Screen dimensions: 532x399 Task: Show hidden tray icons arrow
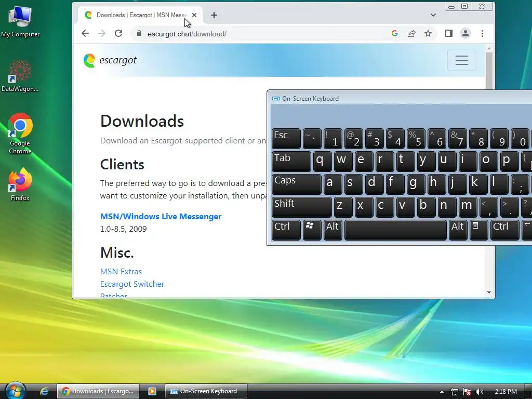click(x=442, y=392)
